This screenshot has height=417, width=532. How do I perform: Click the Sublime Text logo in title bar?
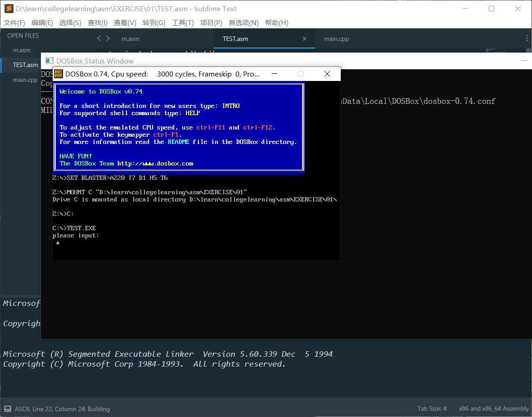tap(9, 9)
